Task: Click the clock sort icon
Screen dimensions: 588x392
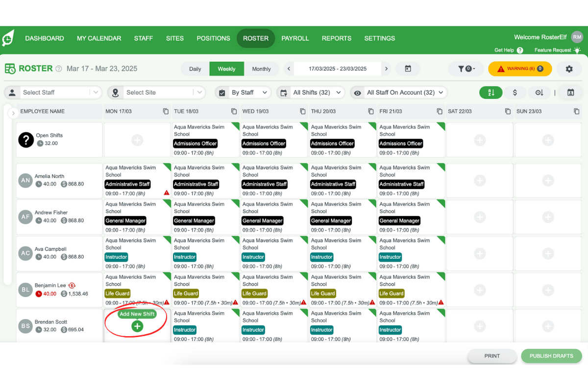Action: 539,92
